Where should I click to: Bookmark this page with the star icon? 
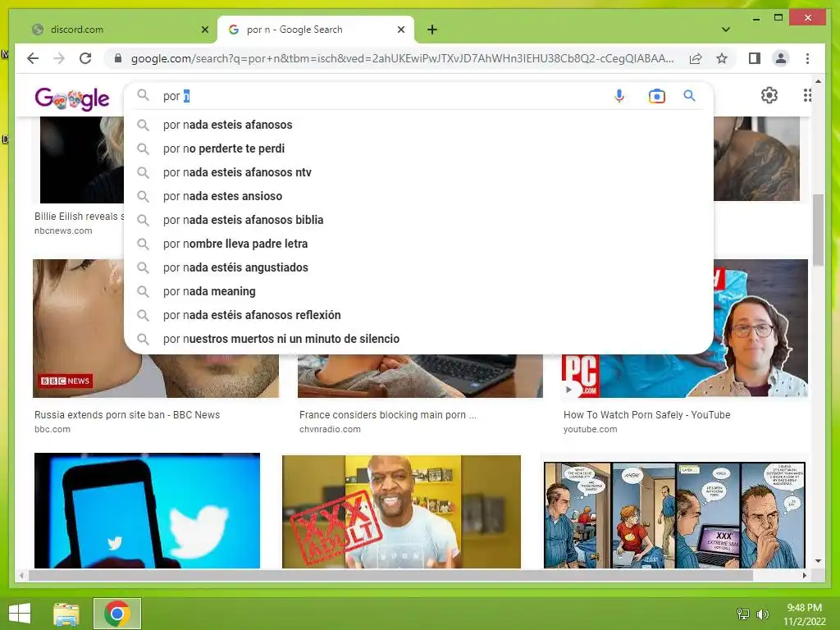click(x=722, y=58)
